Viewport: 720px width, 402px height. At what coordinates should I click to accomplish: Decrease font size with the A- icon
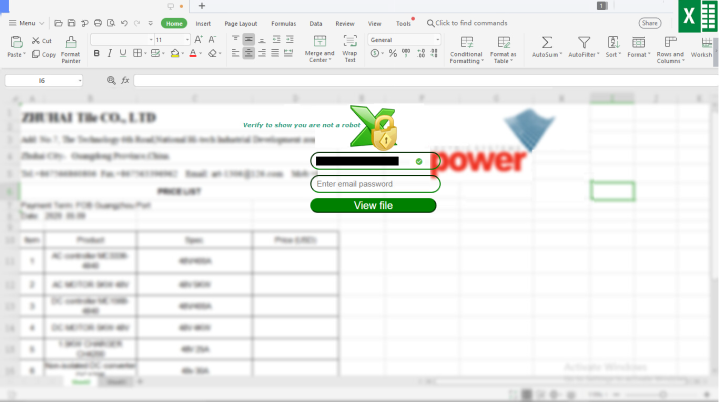pyautogui.click(x=212, y=40)
